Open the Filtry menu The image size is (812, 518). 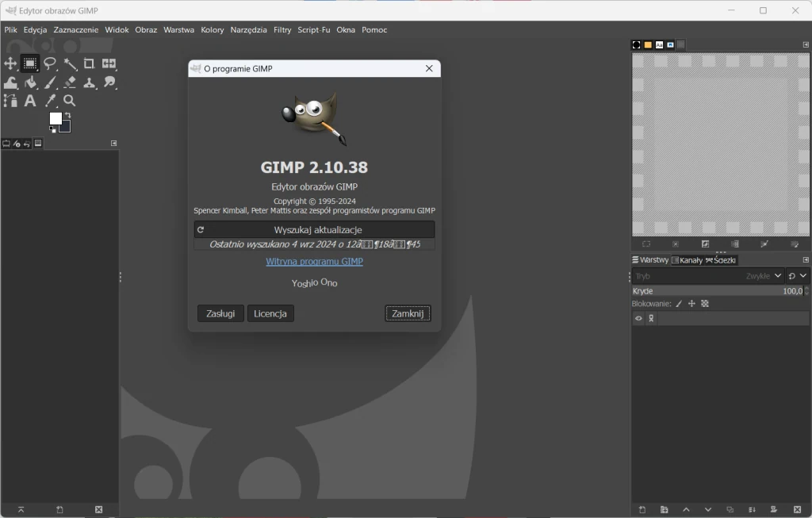pos(282,30)
